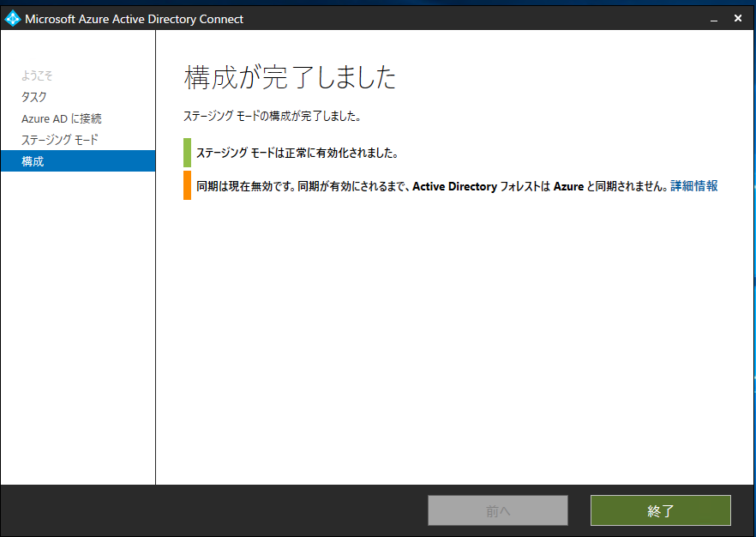Select the highlighted 構成 step
Viewport: 756px width, 537px height.
coord(78,160)
